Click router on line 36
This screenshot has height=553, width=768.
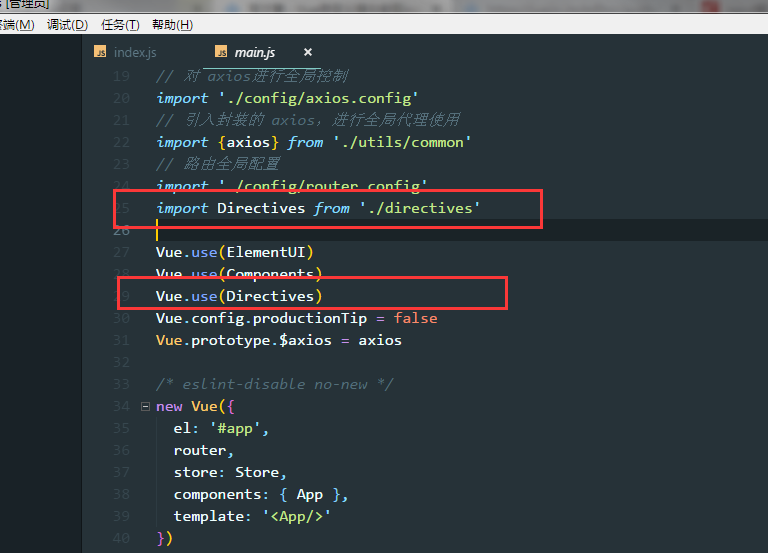200,451
